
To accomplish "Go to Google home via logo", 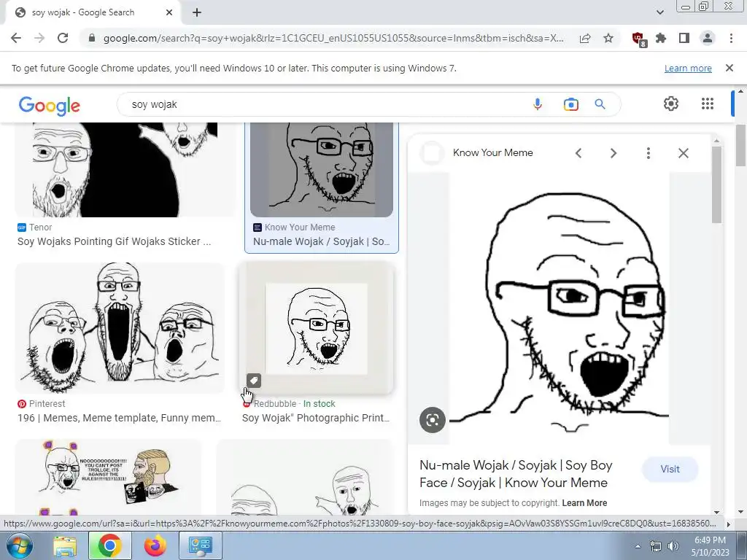I will pos(50,105).
